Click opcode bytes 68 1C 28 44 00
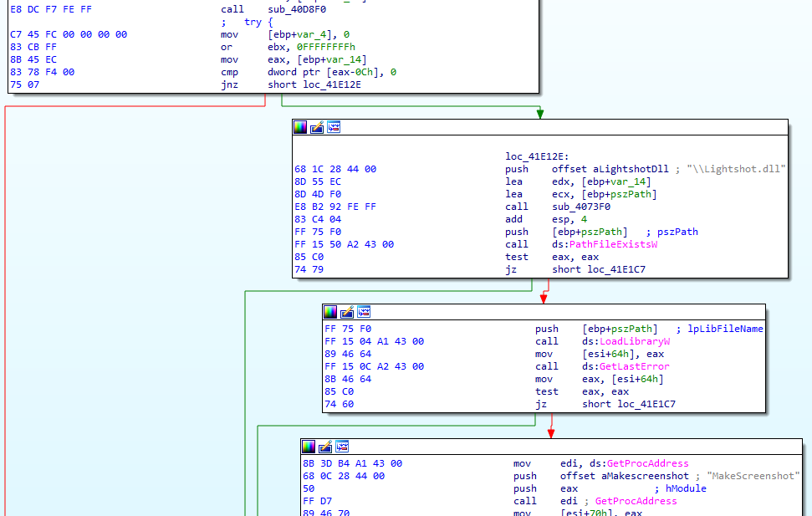Screen dimensions: 812x516 pyautogui.click(x=335, y=169)
